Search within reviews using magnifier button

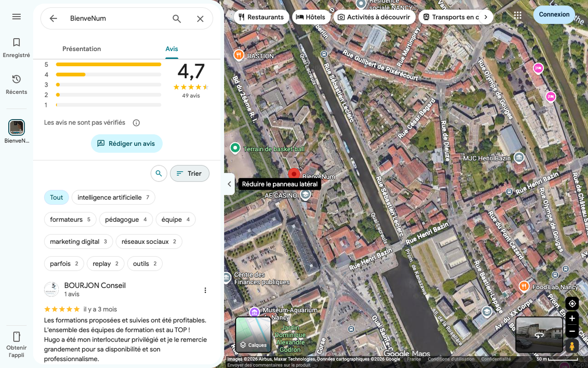point(158,173)
